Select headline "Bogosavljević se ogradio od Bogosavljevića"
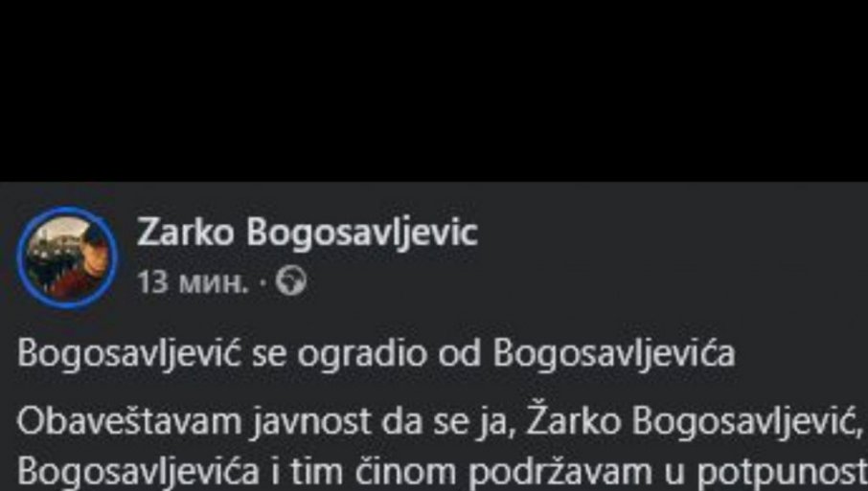The width and height of the screenshot is (868, 491). (x=376, y=354)
